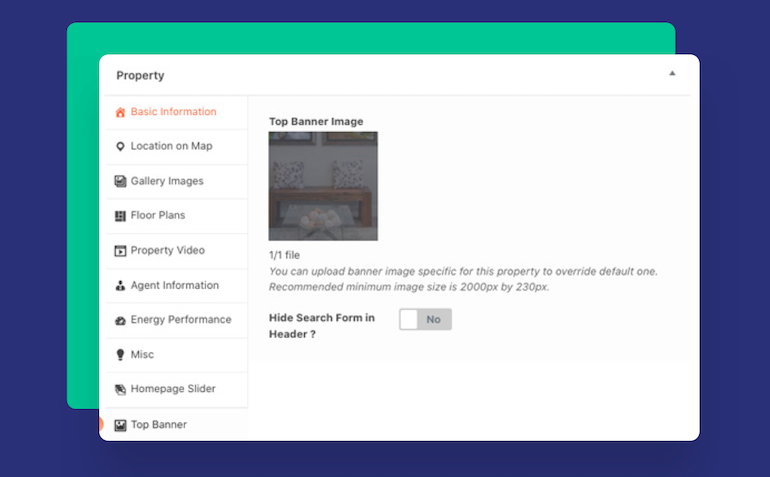
Task: Toggle Hide Search Form in Header switch
Action: point(425,319)
